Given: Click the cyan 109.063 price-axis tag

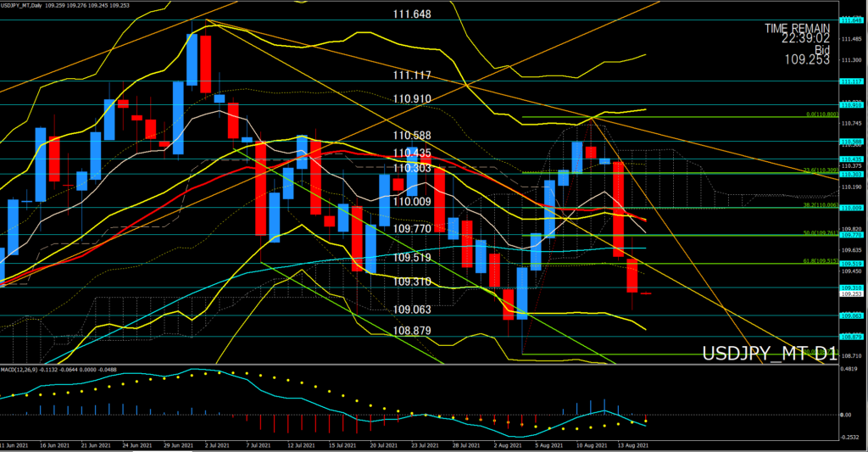Looking at the screenshot, I should click(x=851, y=315).
